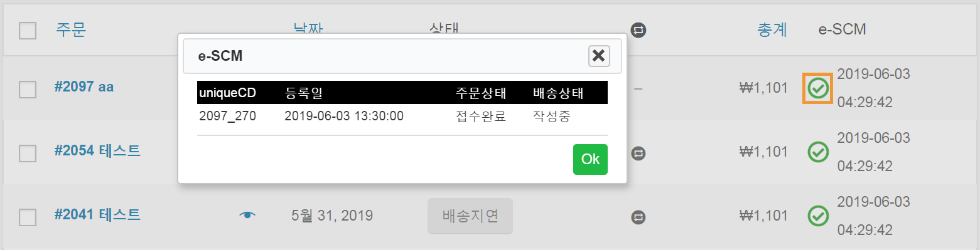Image resolution: width=980 pixels, height=250 pixels.
Task: Open order #2041 테스트 link
Action: coord(97,214)
